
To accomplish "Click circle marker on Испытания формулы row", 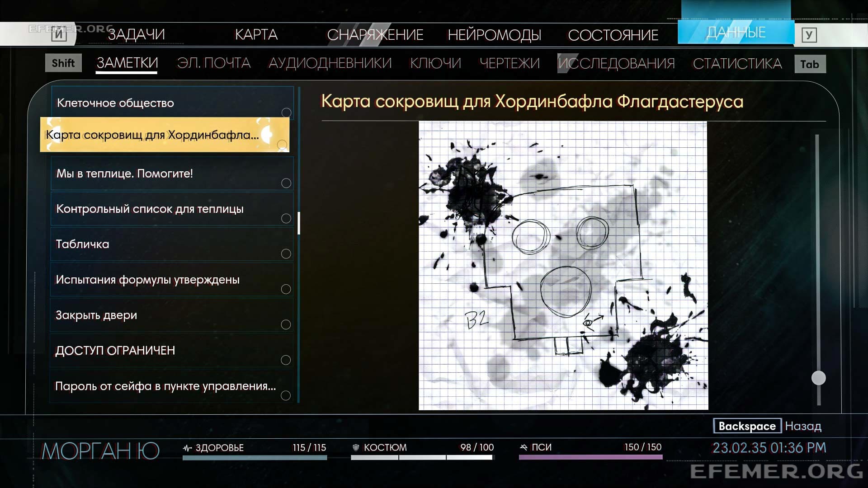I will click(286, 289).
